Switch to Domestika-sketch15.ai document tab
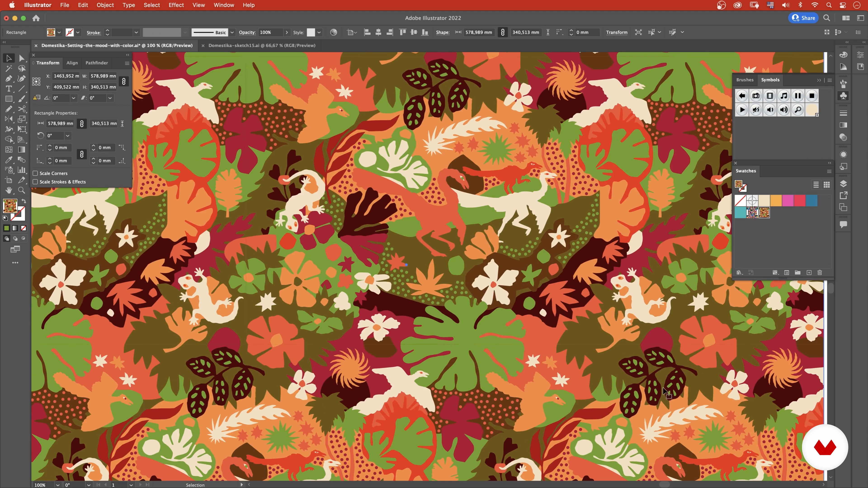The height and width of the screenshot is (488, 868). [262, 45]
